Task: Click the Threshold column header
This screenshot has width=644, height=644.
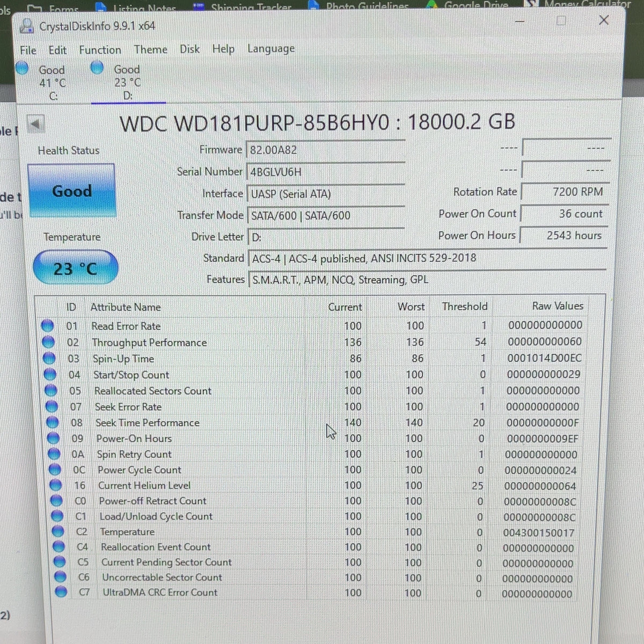Action: (x=465, y=306)
